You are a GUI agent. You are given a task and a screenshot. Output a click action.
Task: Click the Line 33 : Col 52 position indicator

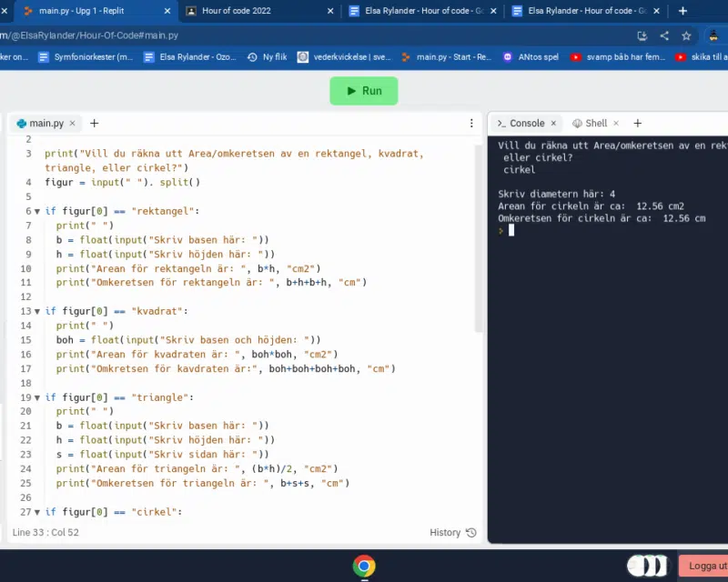(45, 532)
